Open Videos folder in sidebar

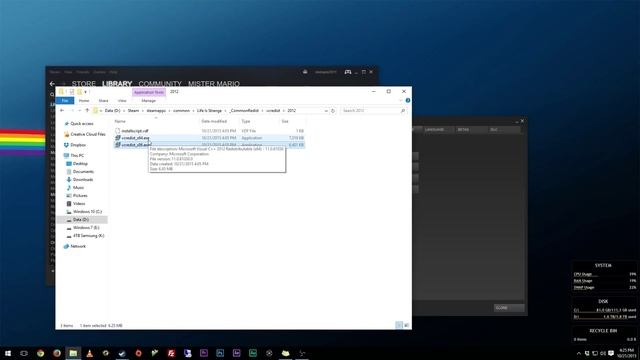pos(79,204)
